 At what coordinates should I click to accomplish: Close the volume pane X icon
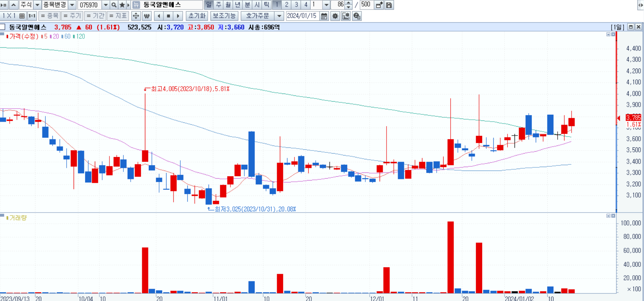(613, 216)
